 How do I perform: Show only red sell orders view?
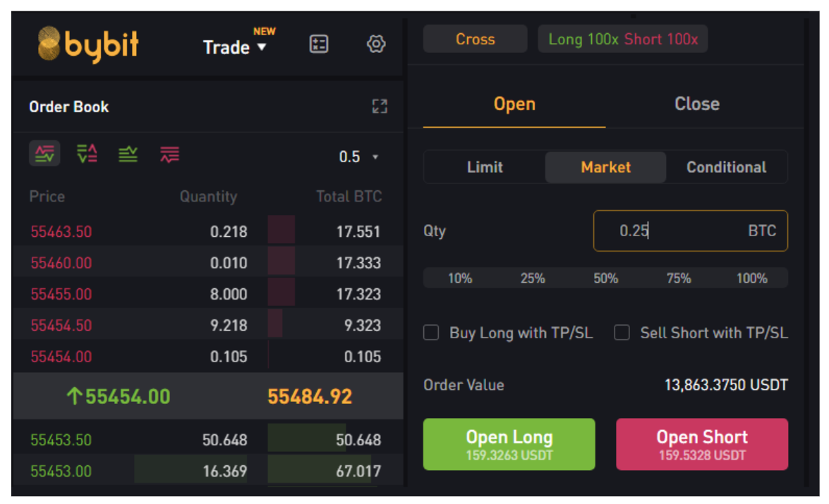170,154
